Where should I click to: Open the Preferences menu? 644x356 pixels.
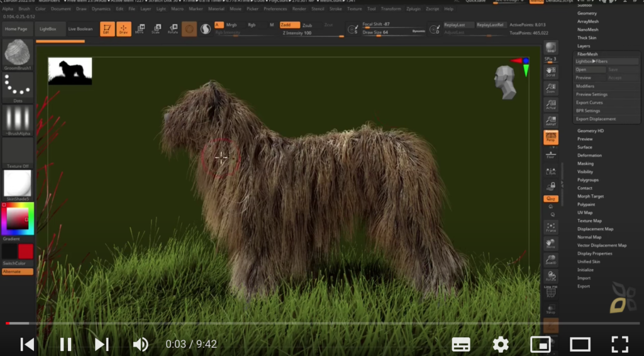(275, 9)
